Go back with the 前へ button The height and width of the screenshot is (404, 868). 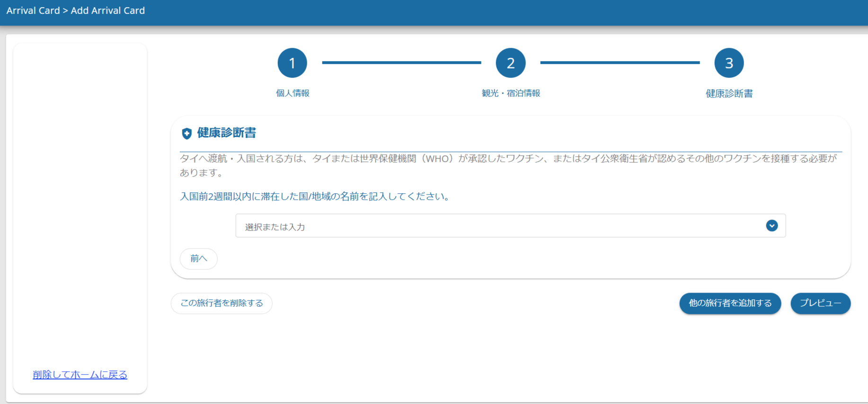tap(198, 259)
